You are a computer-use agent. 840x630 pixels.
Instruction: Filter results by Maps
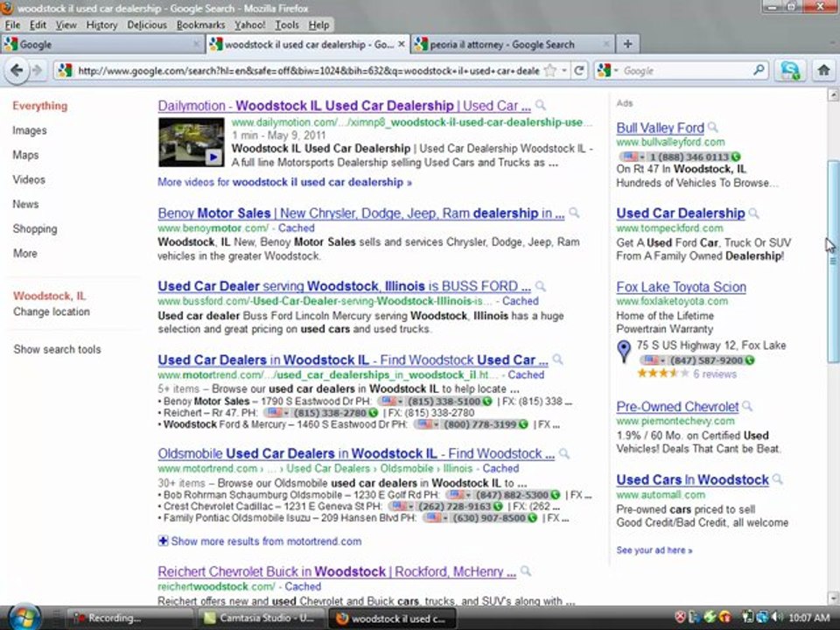point(25,155)
